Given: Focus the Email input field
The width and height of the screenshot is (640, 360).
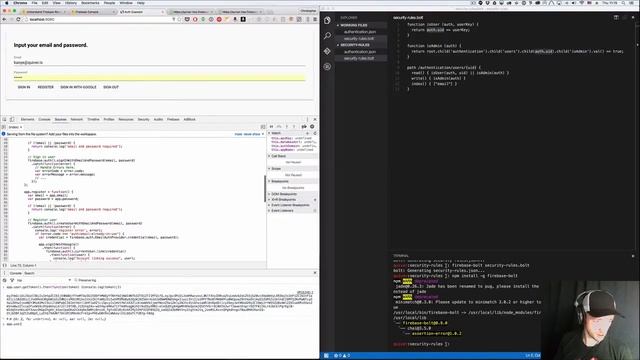Looking at the screenshot, I should (x=159, y=62).
